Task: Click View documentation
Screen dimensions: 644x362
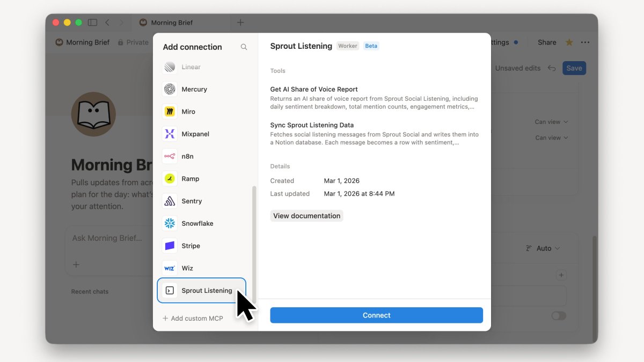Action: (x=306, y=216)
